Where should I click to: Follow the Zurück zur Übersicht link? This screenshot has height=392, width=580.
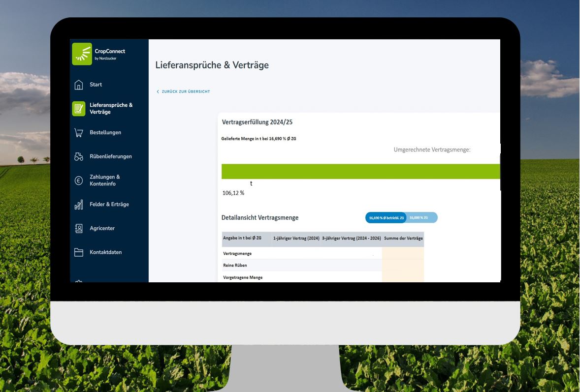(186, 91)
